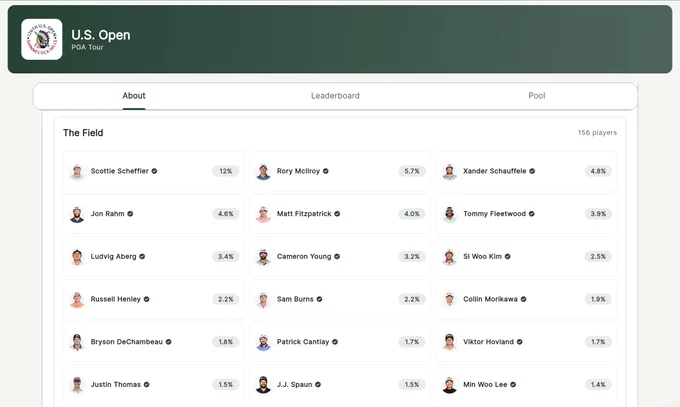The height and width of the screenshot is (407, 680).
Task: Select the Rory McIlroy name text
Action: point(298,171)
